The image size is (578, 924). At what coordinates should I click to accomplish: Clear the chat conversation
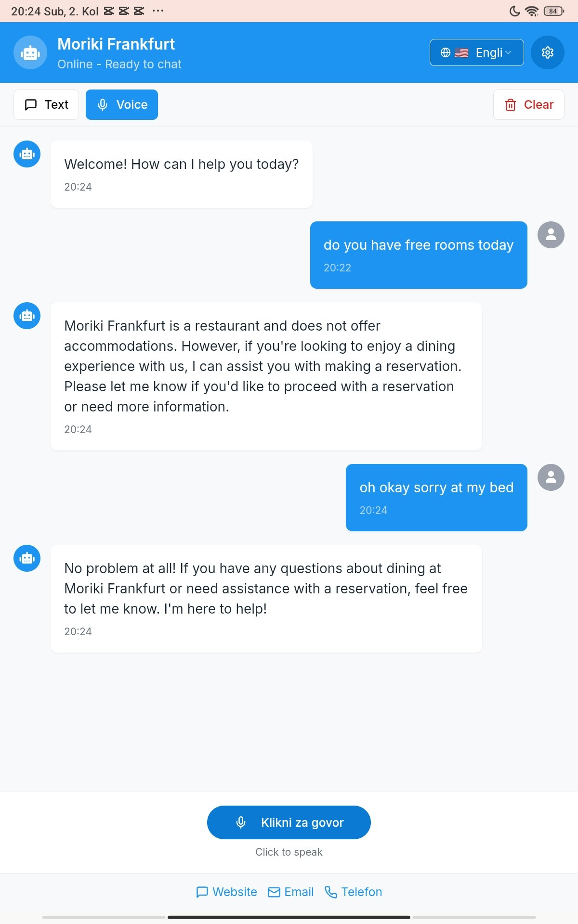coord(528,104)
